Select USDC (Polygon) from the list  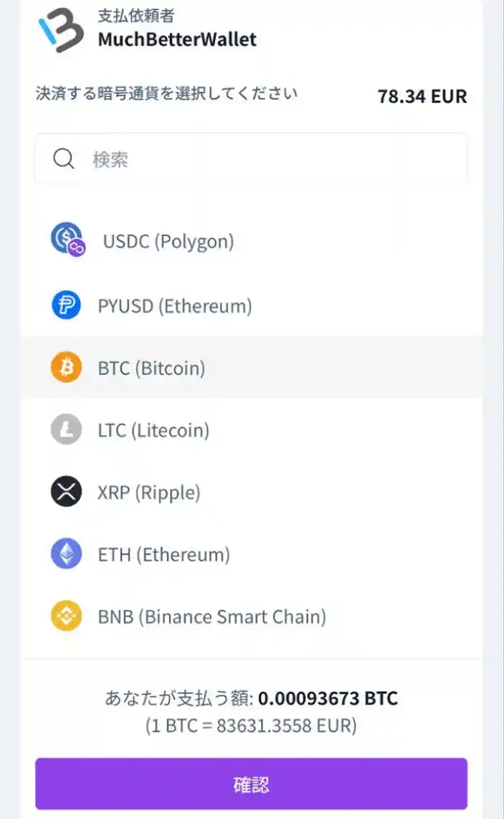point(168,241)
